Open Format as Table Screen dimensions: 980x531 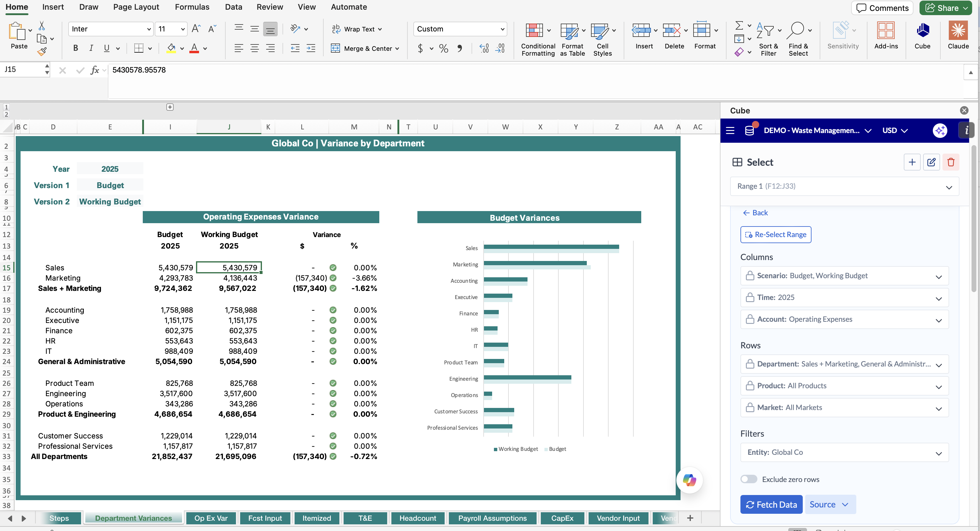point(572,40)
